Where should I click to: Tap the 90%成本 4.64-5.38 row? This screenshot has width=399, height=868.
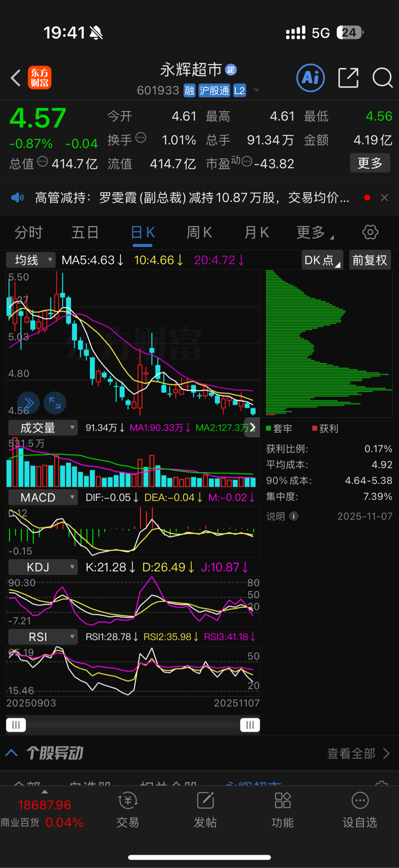pyautogui.click(x=329, y=481)
